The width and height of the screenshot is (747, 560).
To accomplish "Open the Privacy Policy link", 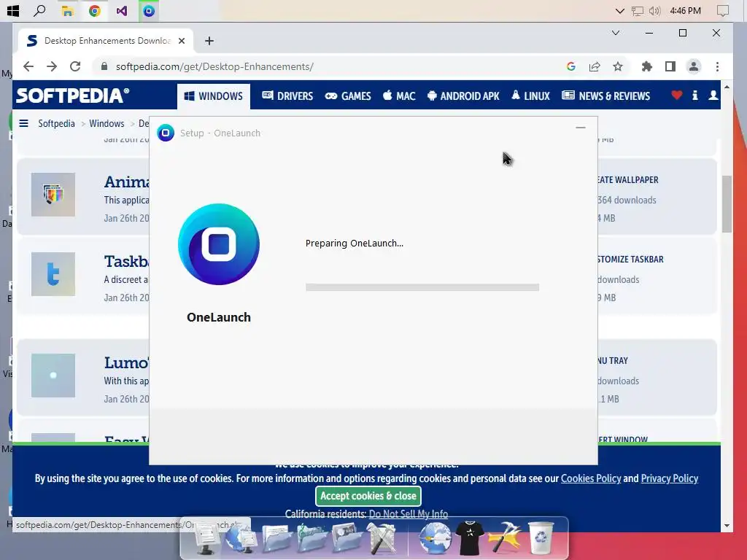I will click(x=670, y=478).
